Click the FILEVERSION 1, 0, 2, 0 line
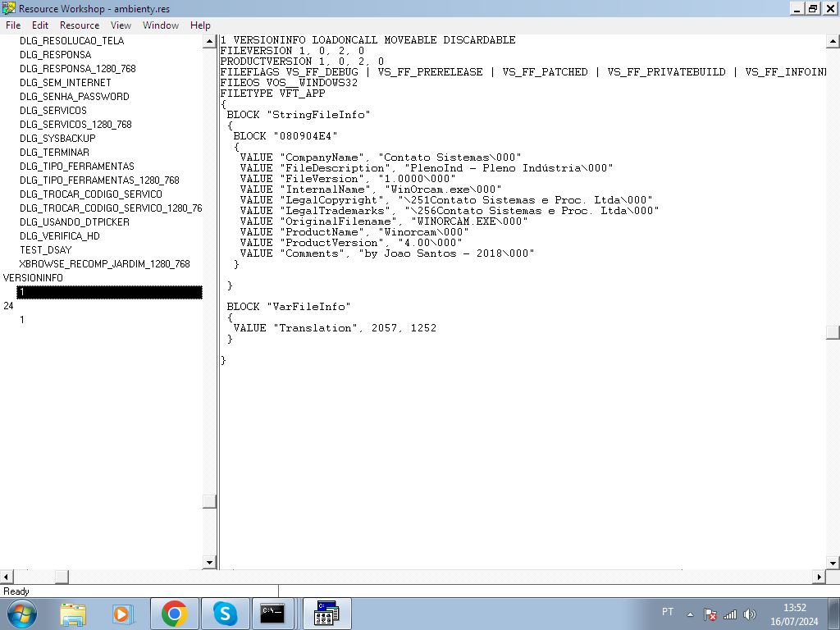 (x=293, y=50)
